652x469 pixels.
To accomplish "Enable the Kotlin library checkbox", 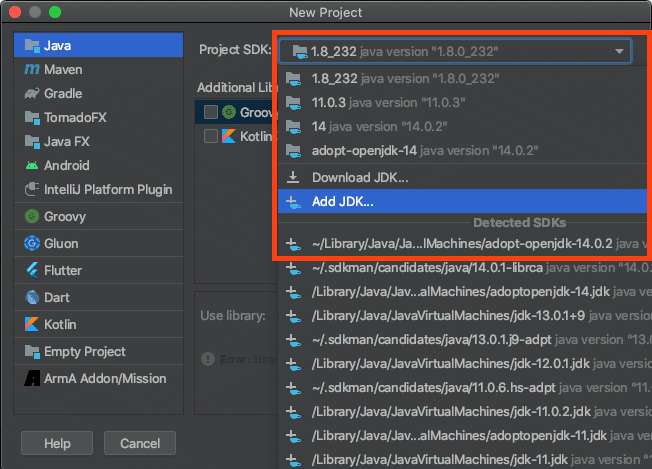I will coord(211,136).
